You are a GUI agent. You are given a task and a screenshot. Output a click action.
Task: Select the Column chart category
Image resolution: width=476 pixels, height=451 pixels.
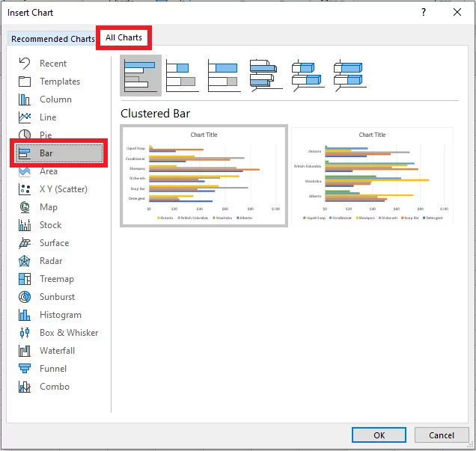(x=55, y=99)
